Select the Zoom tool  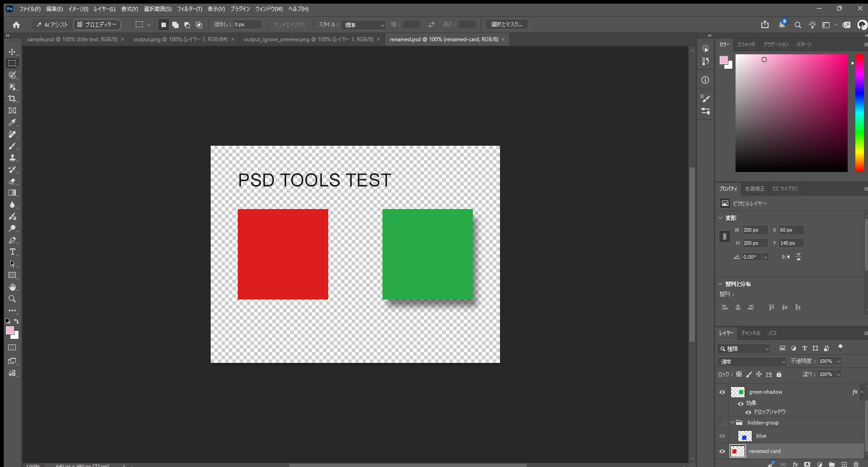(12, 299)
